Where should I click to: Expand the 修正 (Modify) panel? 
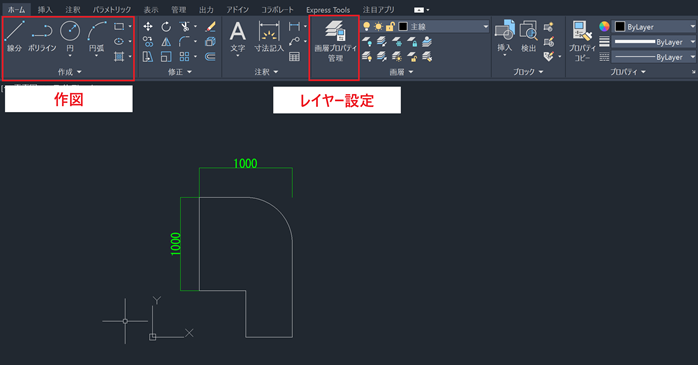click(x=180, y=72)
